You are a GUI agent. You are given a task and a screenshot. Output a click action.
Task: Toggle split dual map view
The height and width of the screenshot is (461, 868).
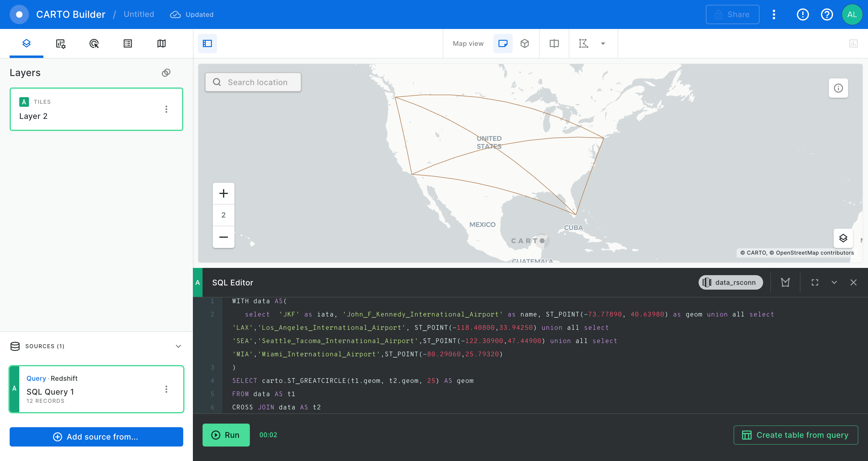pyautogui.click(x=554, y=43)
